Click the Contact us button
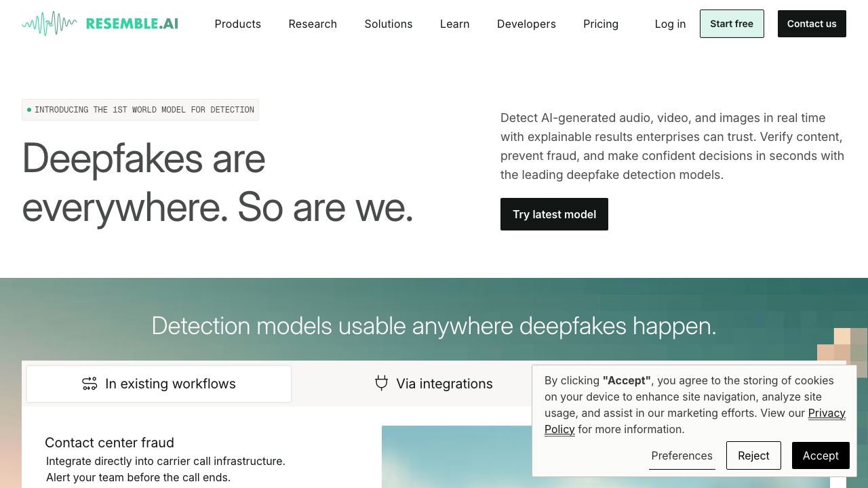The image size is (868, 488). click(812, 24)
